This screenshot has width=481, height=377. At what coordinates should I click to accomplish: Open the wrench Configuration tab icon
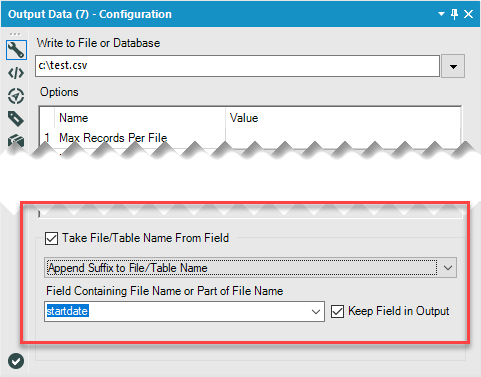click(16, 50)
